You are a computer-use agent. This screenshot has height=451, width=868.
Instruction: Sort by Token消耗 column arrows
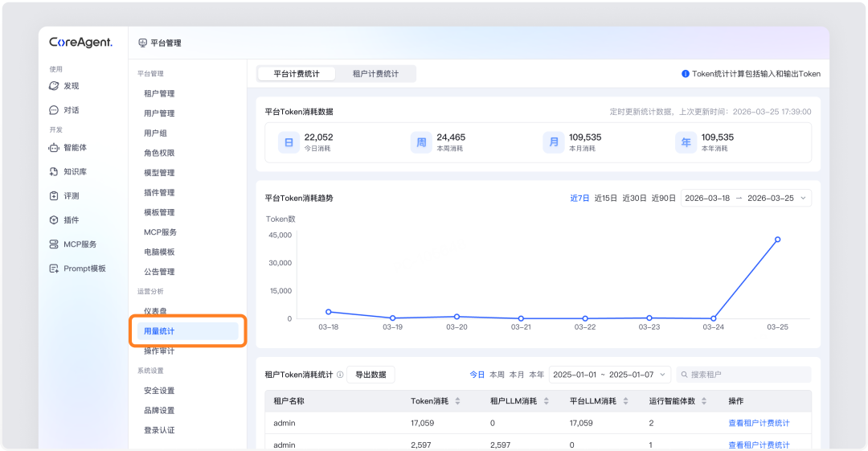point(457,401)
